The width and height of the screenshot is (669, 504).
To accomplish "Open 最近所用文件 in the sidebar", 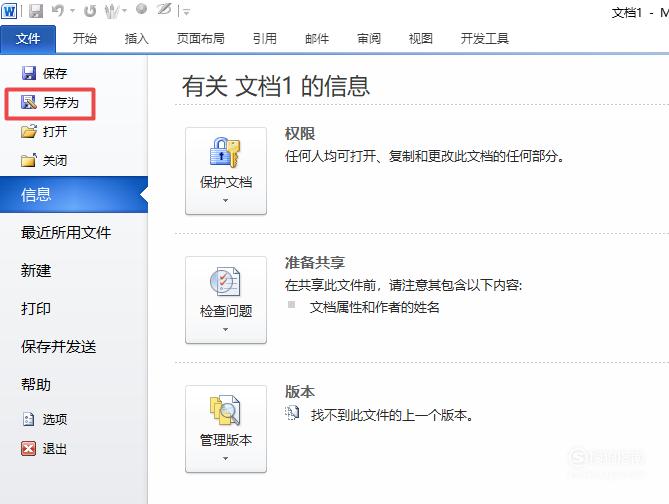I will (x=66, y=233).
